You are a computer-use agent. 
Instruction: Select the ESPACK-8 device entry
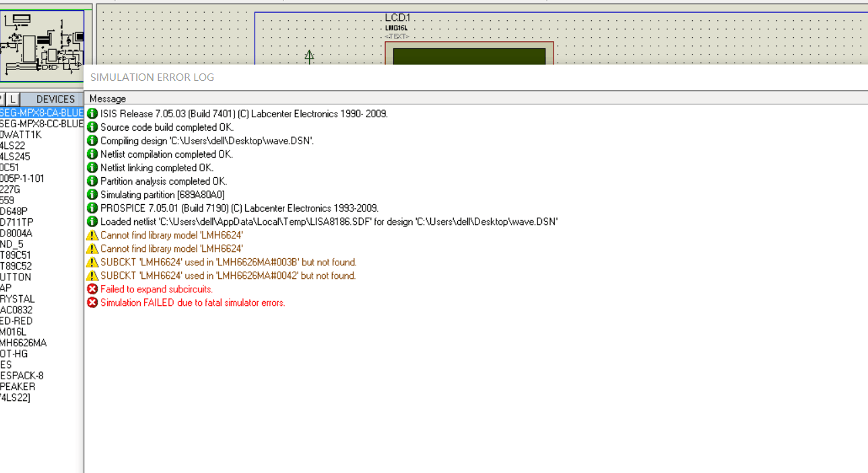click(22, 375)
